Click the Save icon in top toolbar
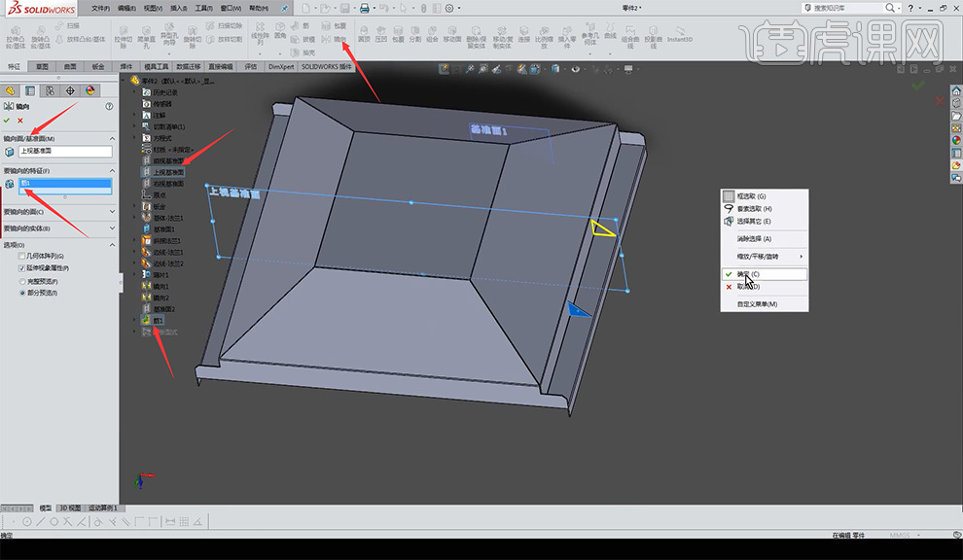 (x=344, y=8)
